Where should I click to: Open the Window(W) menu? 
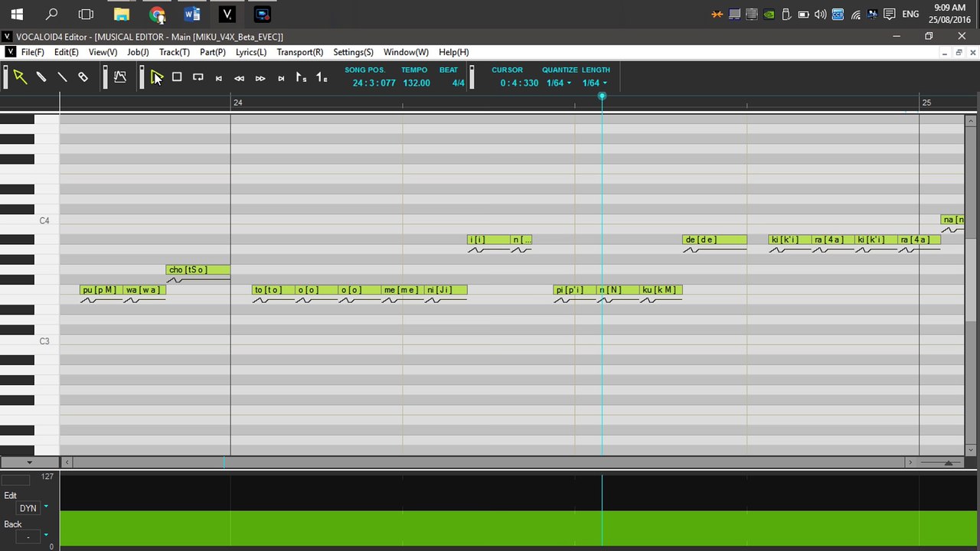coord(406,52)
